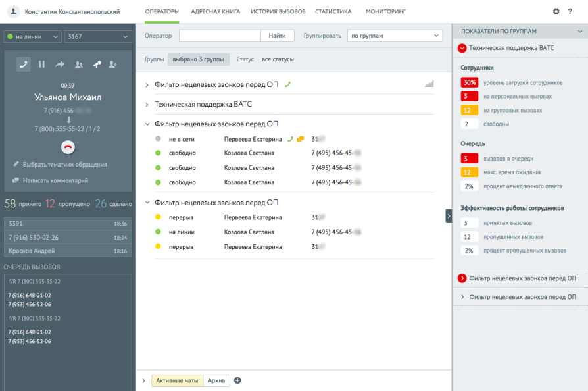Switch to the Архив chat tab

pyautogui.click(x=216, y=380)
